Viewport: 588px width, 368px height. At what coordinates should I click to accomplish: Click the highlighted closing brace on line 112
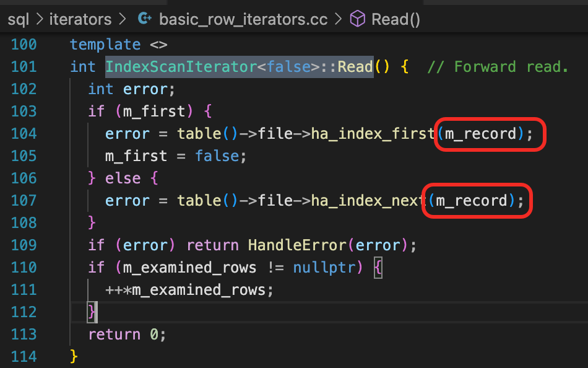92,312
